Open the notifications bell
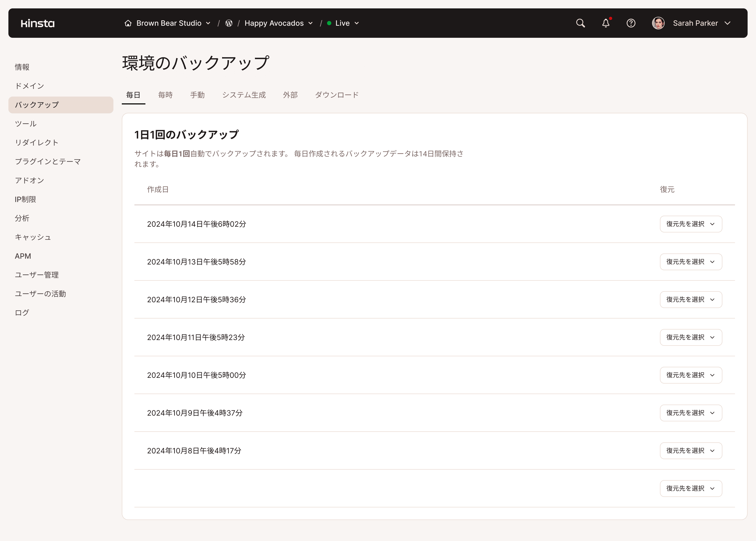This screenshot has width=756, height=541. (606, 23)
